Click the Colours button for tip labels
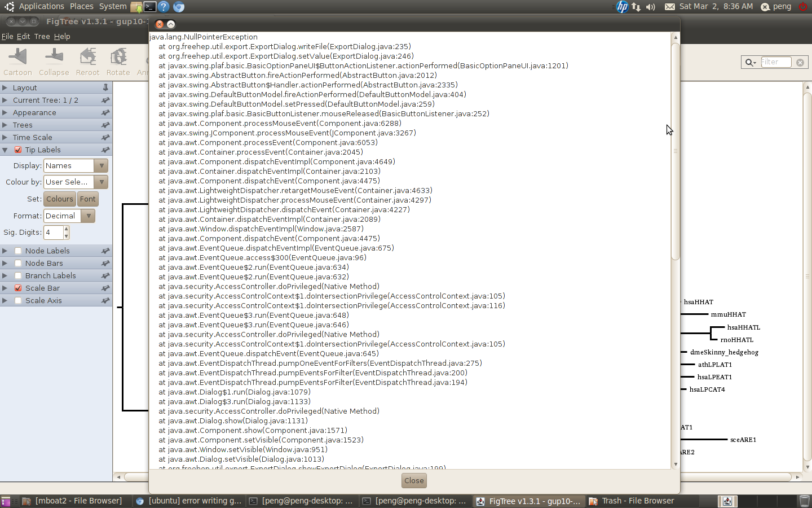This screenshot has height=508, width=812. pyautogui.click(x=60, y=199)
